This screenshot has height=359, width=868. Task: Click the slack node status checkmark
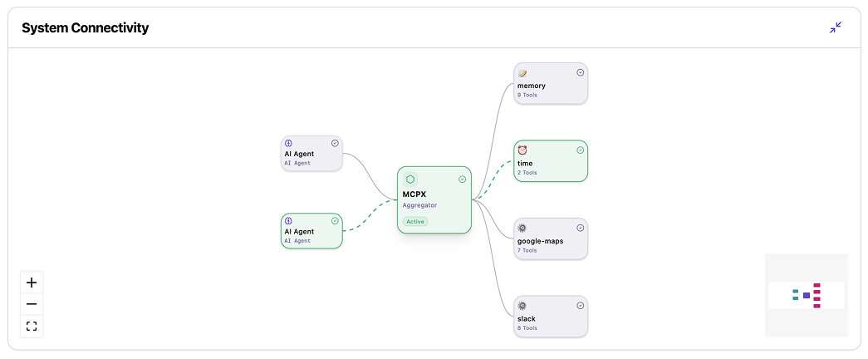[x=580, y=305]
